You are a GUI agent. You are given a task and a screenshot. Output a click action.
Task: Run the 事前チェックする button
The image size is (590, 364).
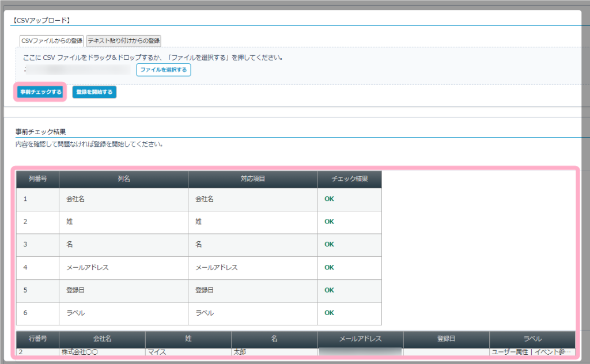[40, 92]
